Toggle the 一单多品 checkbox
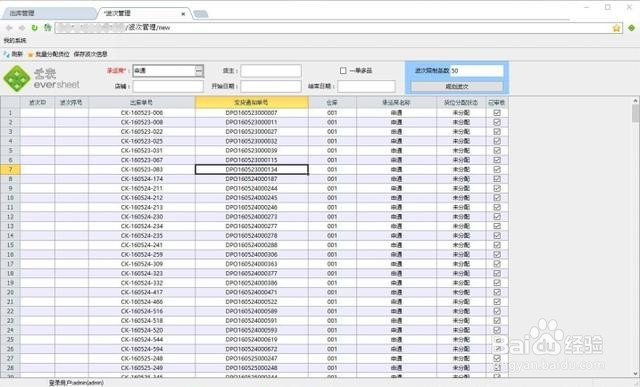 click(343, 71)
